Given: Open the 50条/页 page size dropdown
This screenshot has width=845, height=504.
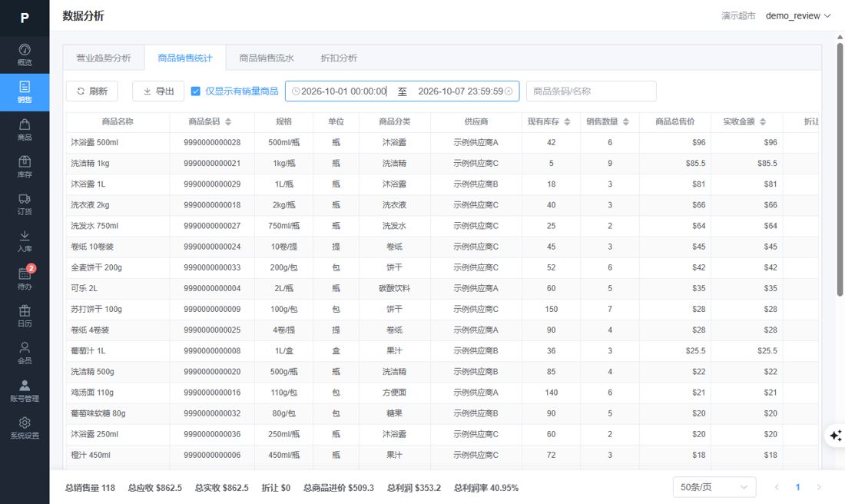Looking at the screenshot, I should (x=714, y=487).
